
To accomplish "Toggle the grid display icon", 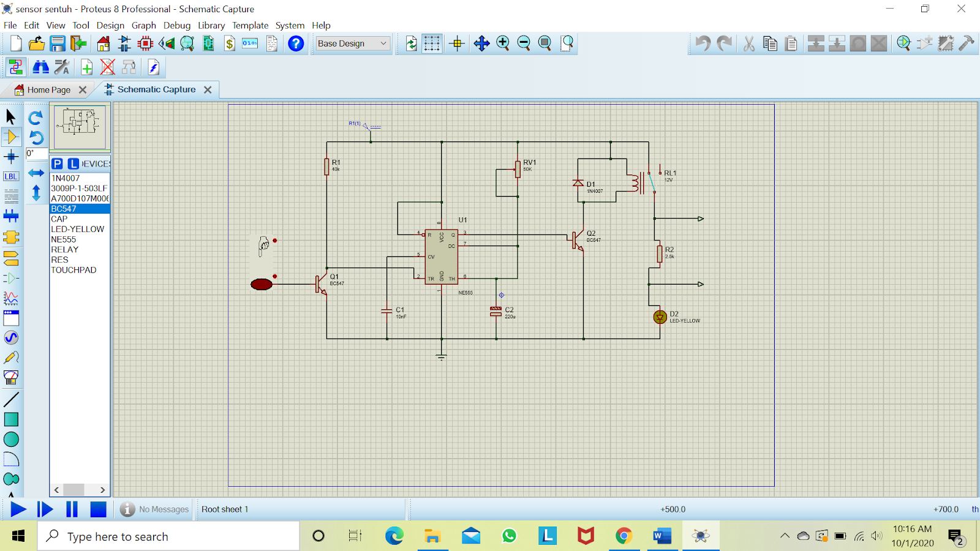I will coord(432,43).
